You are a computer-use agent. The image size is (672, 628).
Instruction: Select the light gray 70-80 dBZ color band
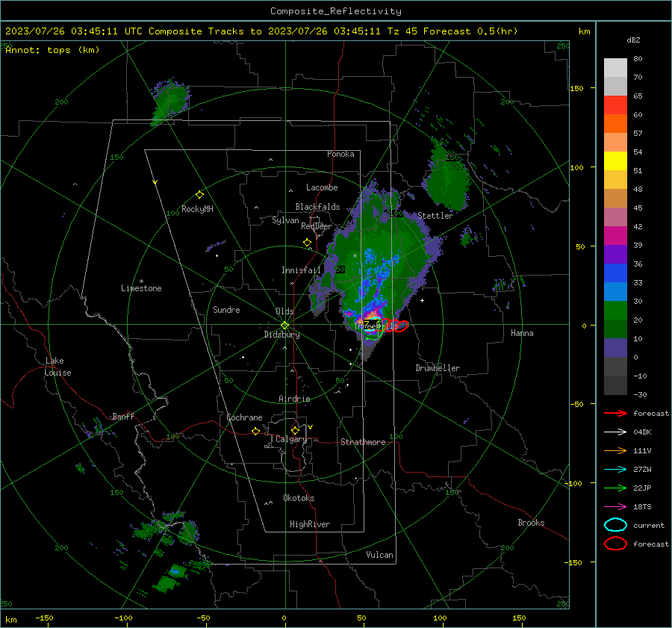[615, 68]
